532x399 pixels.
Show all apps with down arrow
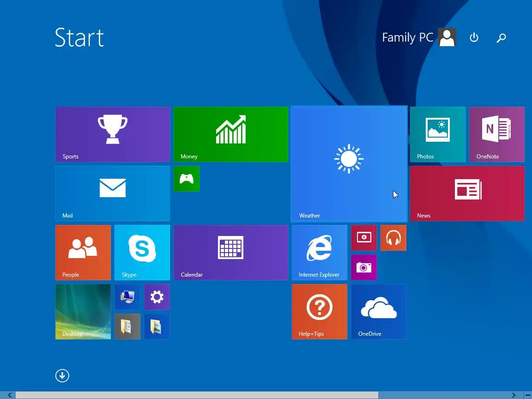pyautogui.click(x=62, y=375)
